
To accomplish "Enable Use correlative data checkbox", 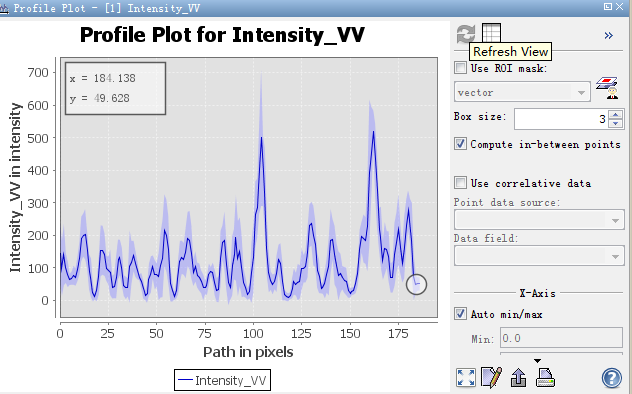I will click(460, 182).
